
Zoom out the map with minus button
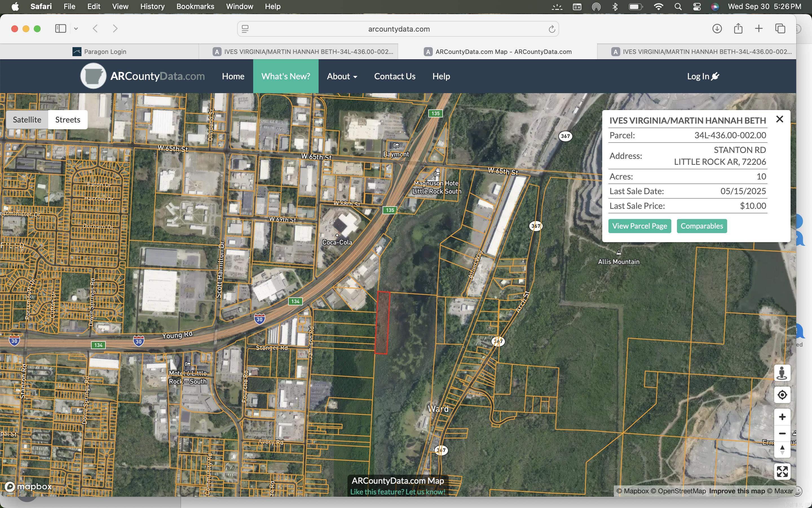tap(782, 433)
